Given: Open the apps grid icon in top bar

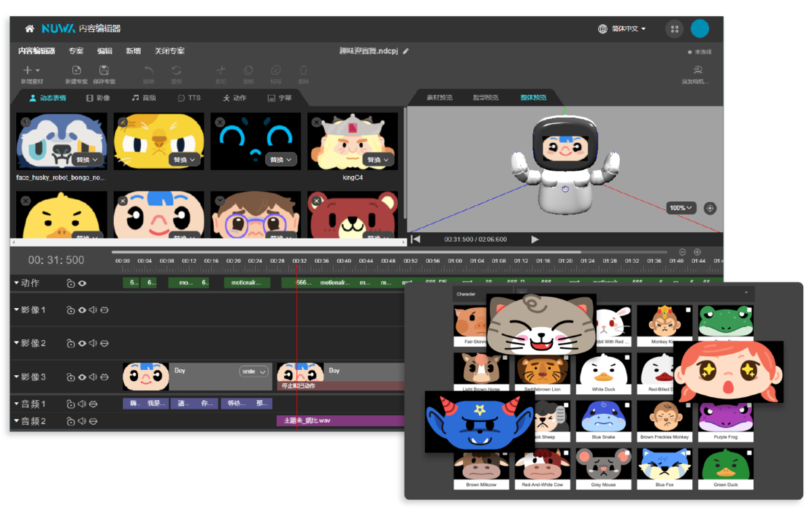Looking at the screenshot, I should coord(674,29).
